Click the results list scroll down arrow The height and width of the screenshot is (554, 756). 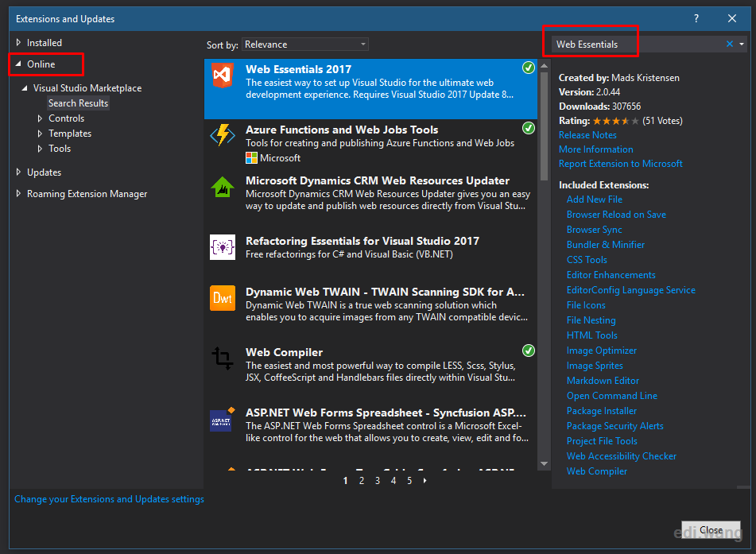pos(544,464)
